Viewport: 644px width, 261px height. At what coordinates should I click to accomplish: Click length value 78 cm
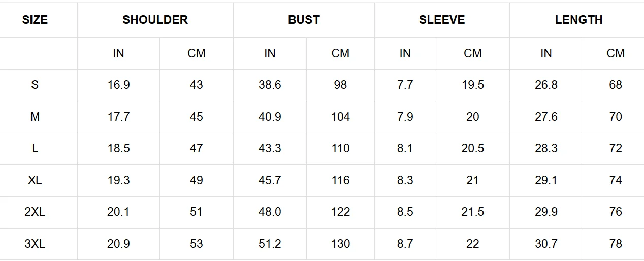point(616,244)
